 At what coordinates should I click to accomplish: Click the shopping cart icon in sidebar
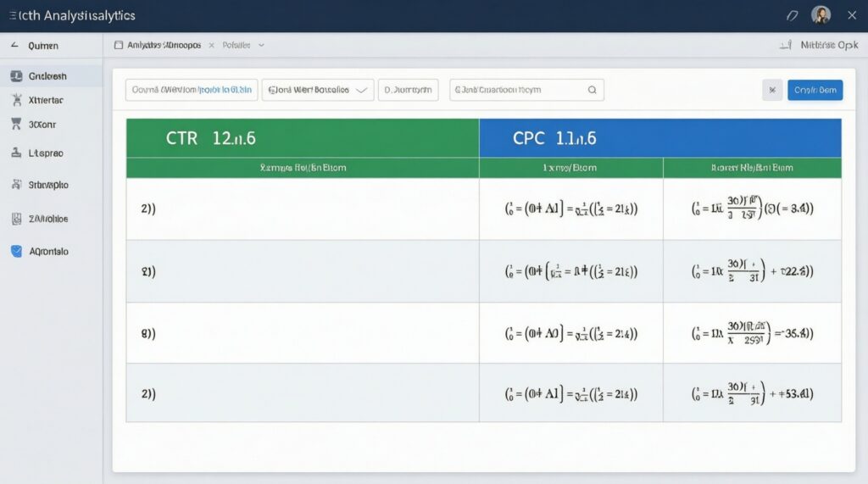point(16,124)
